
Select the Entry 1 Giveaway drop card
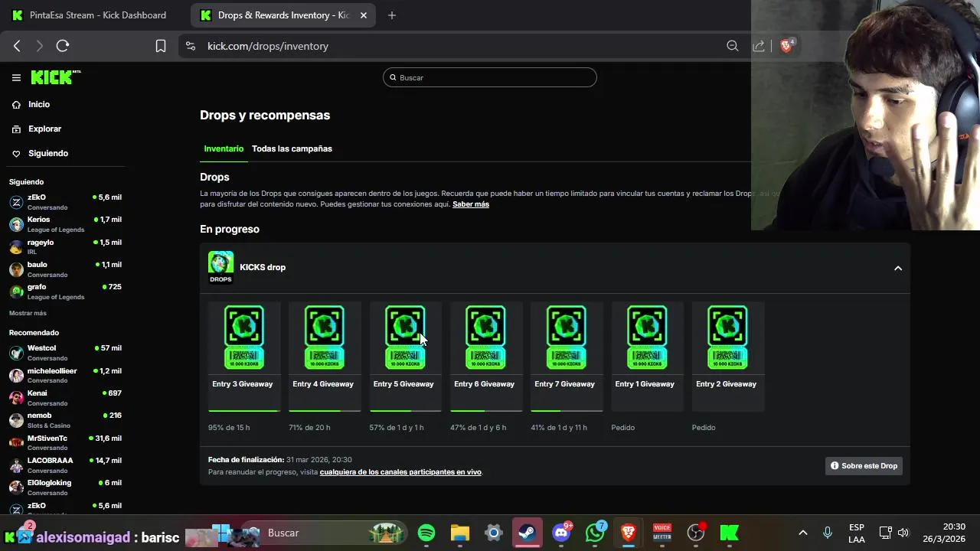coord(647,357)
